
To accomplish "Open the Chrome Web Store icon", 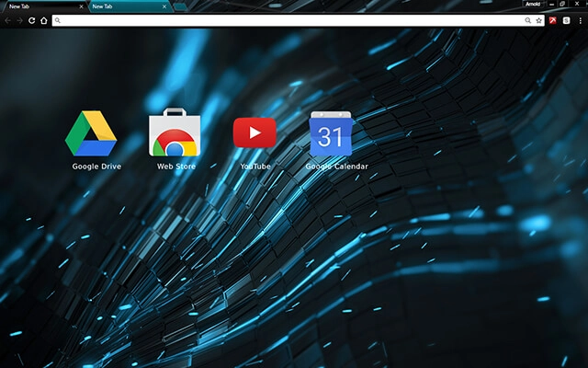I will click(175, 132).
